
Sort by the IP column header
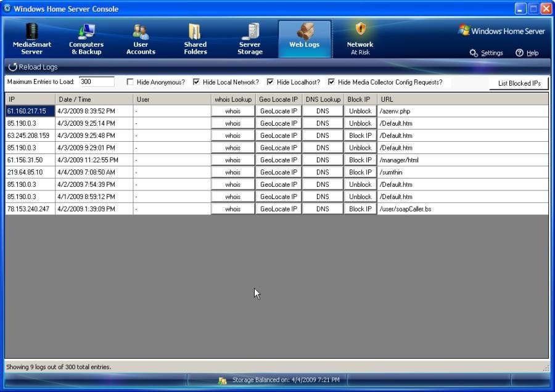click(x=30, y=99)
